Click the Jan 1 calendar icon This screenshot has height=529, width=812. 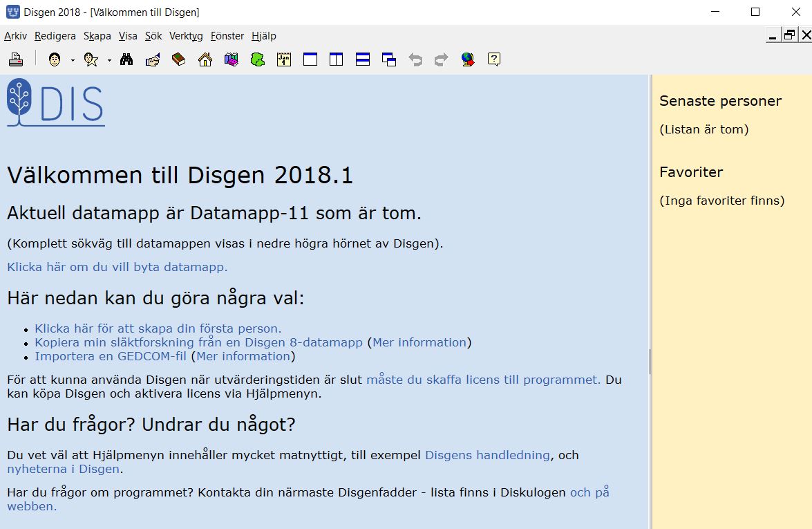284,59
